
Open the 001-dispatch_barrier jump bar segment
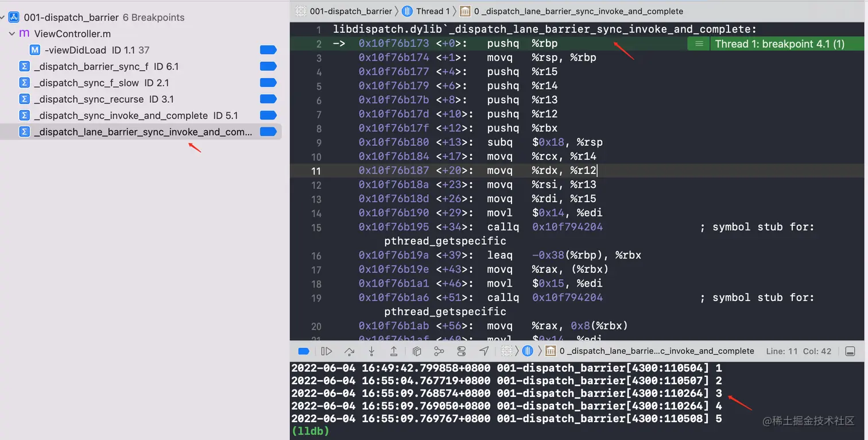click(x=344, y=11)
